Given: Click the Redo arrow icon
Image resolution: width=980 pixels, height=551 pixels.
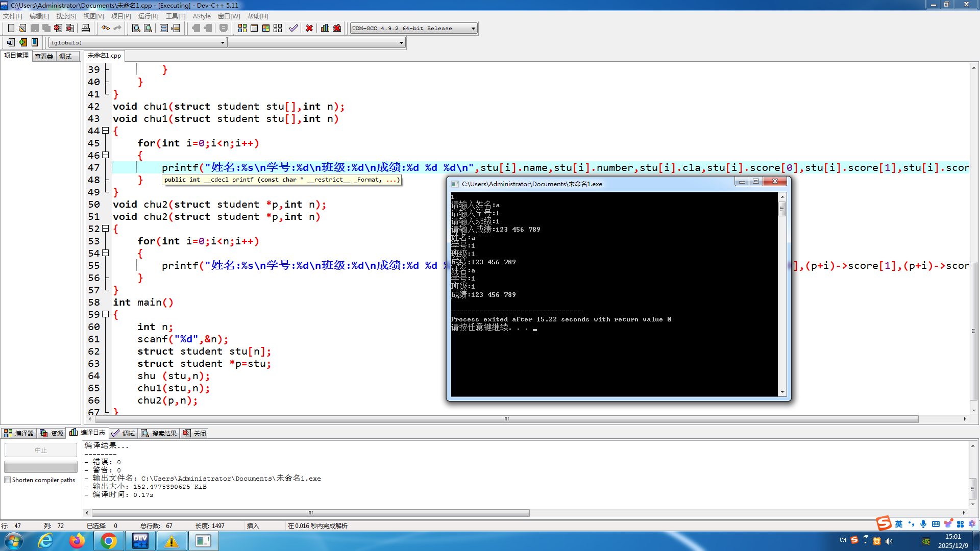Looking at the screenshot, I should coord(117,28).
